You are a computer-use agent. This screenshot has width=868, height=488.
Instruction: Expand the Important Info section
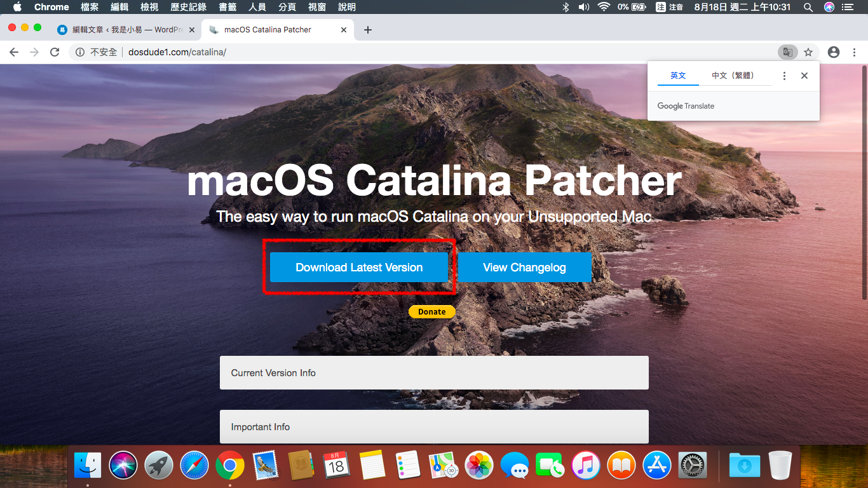pos(434,426)
